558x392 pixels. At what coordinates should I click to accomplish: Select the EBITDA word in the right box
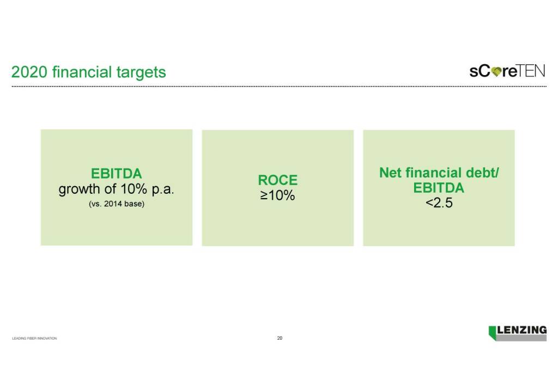tap(439, 188)
